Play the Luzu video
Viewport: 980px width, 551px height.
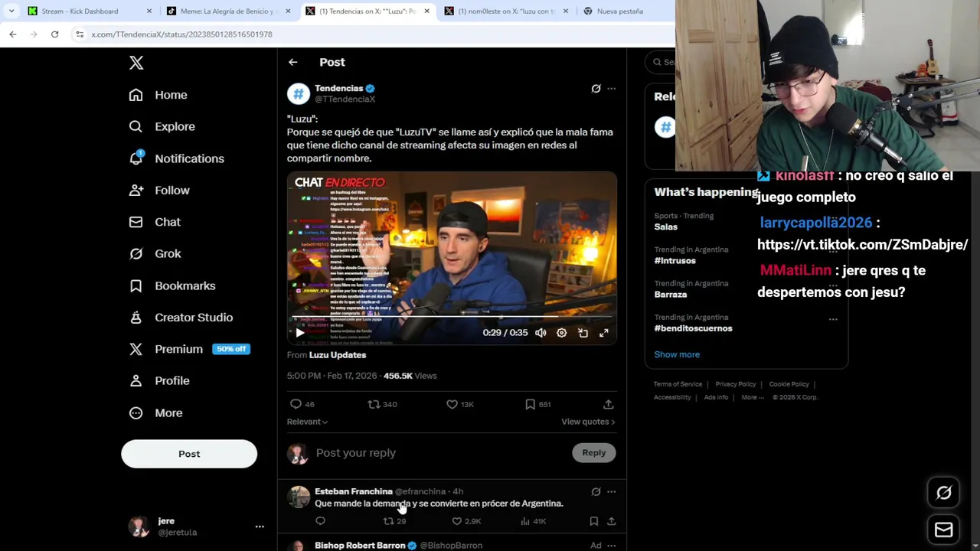299,333
